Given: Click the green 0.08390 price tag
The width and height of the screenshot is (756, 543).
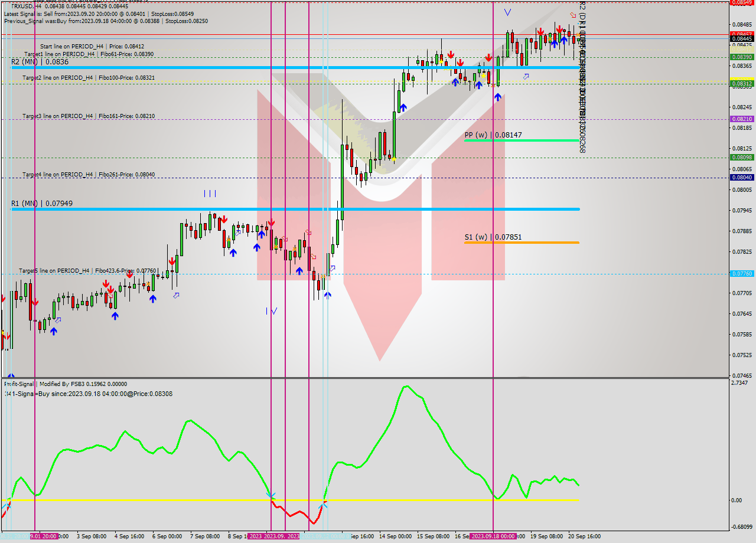Looking at the screenshot, I should coord(742,57).
